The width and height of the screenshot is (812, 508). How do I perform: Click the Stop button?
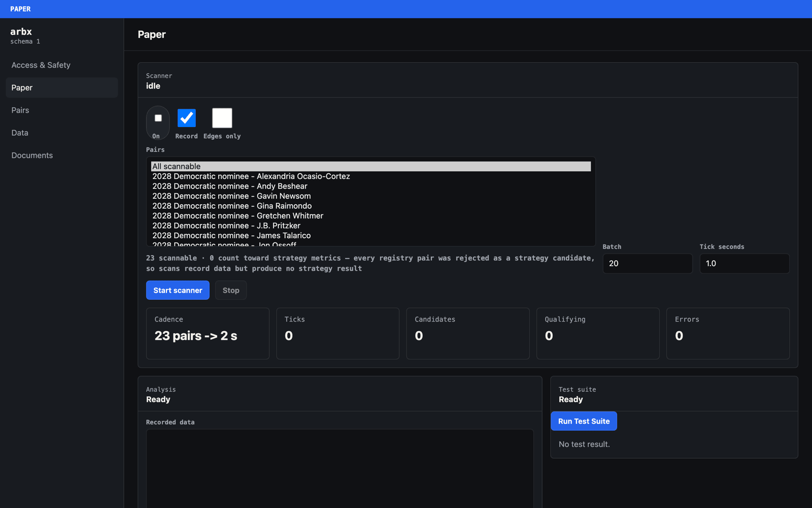point(231,290)
